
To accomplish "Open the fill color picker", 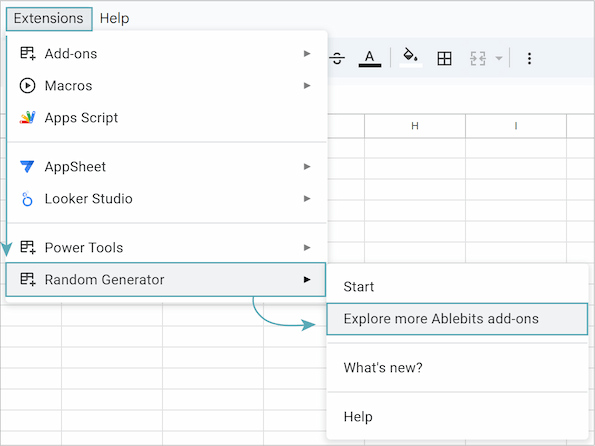I will (x=411, y=58).
